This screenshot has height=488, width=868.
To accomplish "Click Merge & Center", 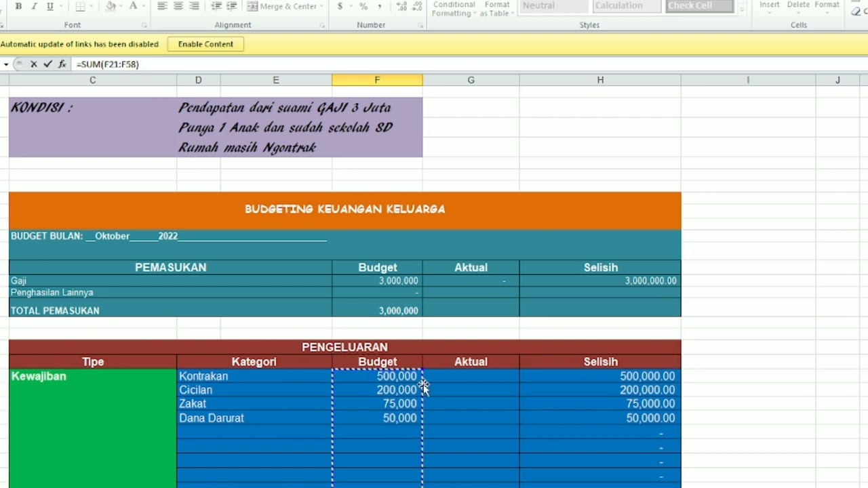I will coord(281,6).
